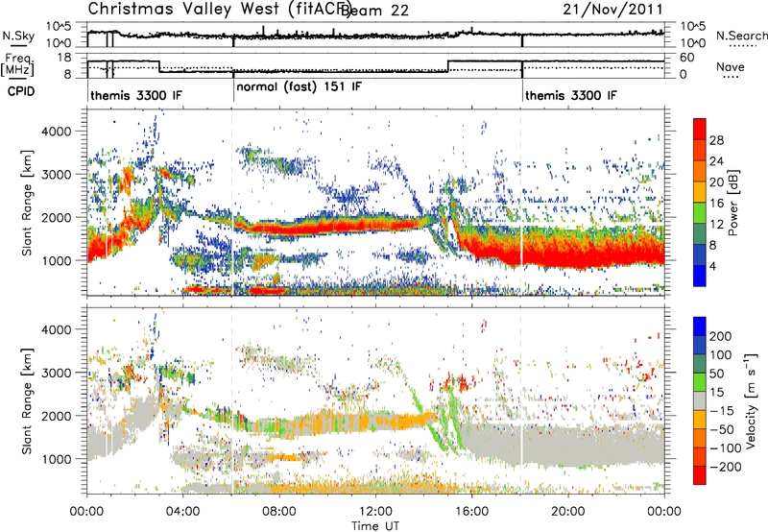Click the solid line sample under 'N.Sky'
This screenshot has width=768, height=532.
coord(18,45)
